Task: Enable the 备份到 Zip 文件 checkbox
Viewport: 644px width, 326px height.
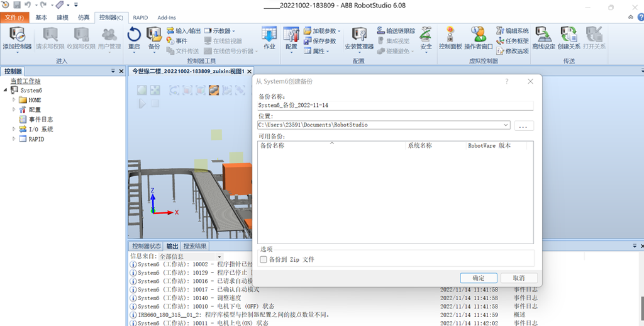Action: 264,259
